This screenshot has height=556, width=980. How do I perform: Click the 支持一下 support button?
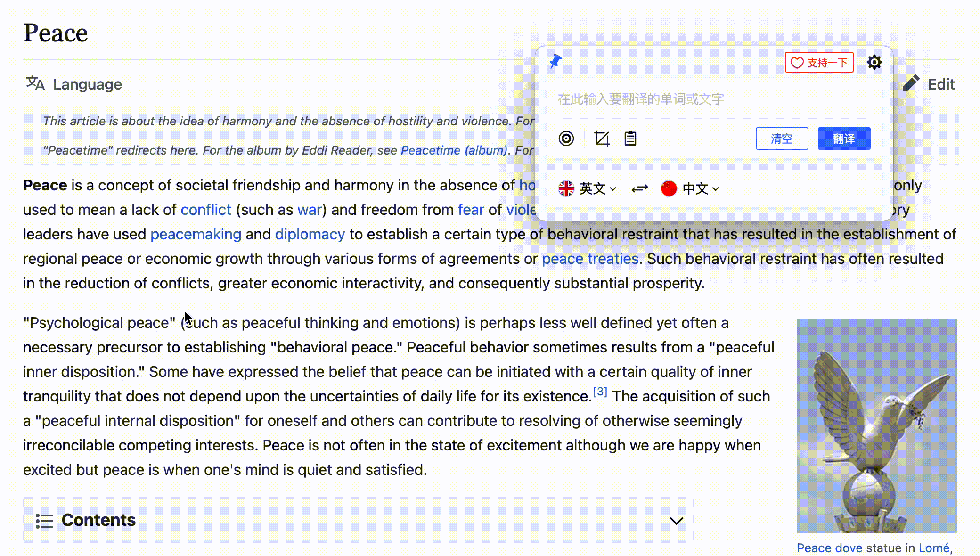click(x=819, y=62)
